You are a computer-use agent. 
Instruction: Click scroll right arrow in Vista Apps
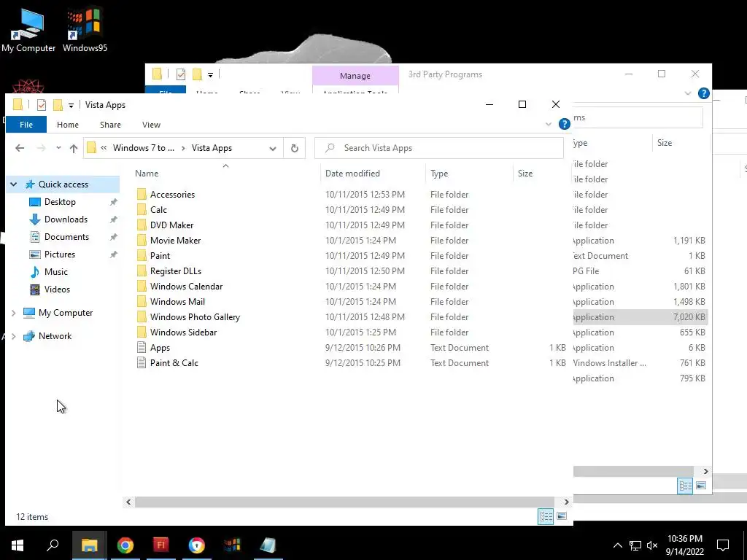pyautogui.click(x=566, y=502)
